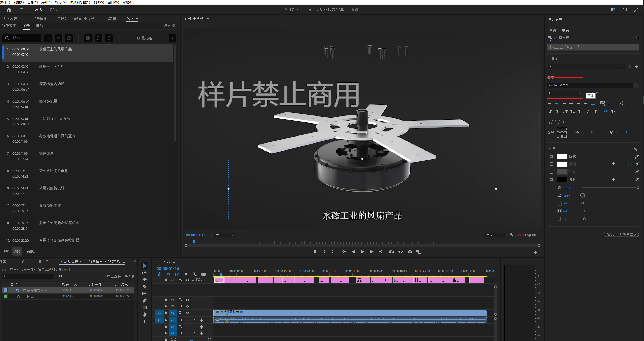Switch to the 转录文本 tab
Viewport: 644px width, 341px height.
9,25
